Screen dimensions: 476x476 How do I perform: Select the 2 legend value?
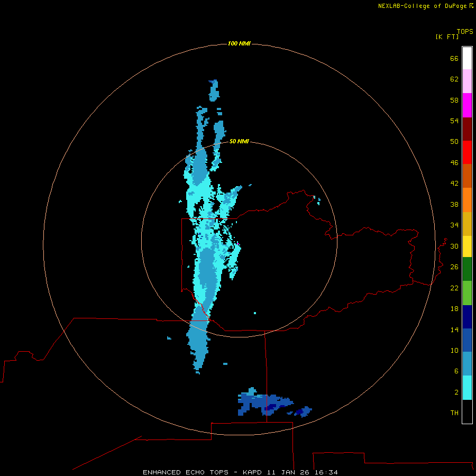pos(456,392)
